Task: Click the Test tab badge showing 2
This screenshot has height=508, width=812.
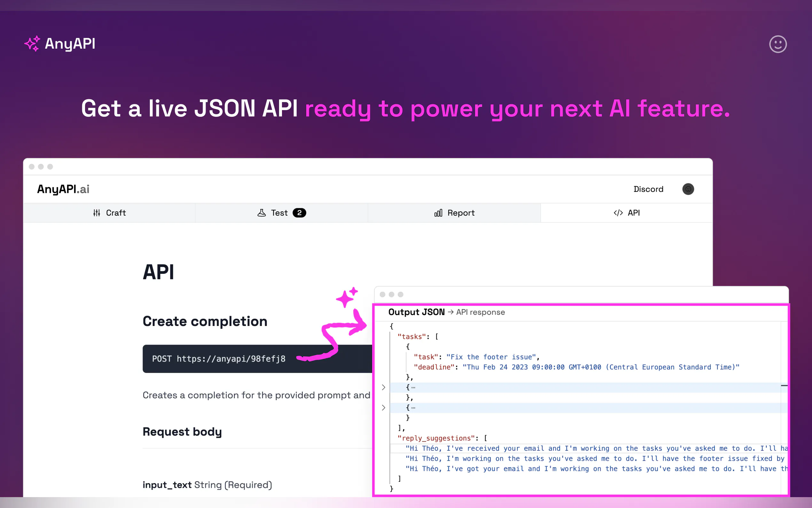Action: tap(299, 213)
